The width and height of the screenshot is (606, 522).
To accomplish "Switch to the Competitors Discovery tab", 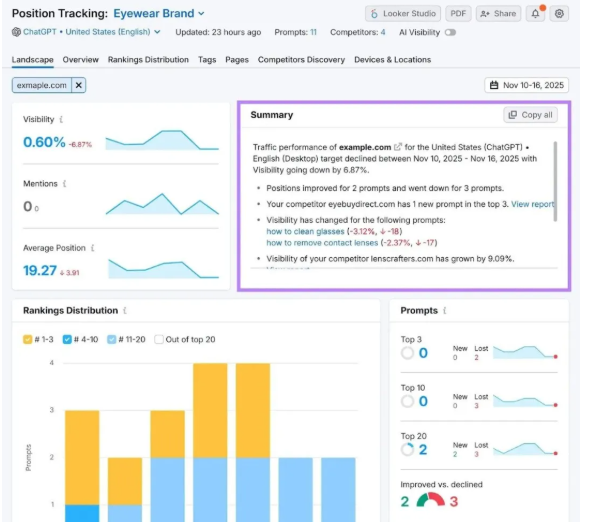I will [x=301, y=60].
